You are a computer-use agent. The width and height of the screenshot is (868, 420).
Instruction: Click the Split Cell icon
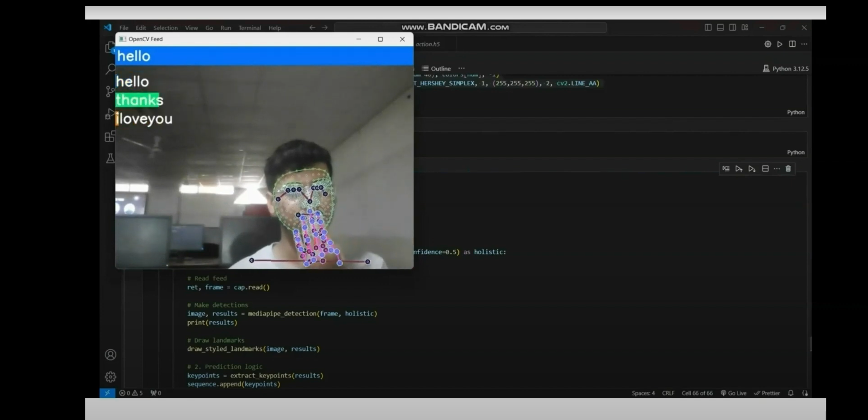[x=765, y=169]
